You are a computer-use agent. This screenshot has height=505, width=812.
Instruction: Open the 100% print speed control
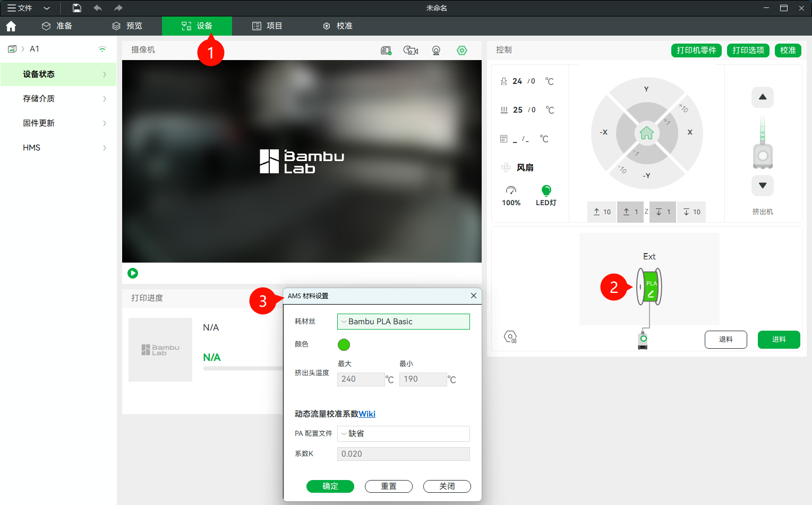pyautogui.click(x=511, y=196)
